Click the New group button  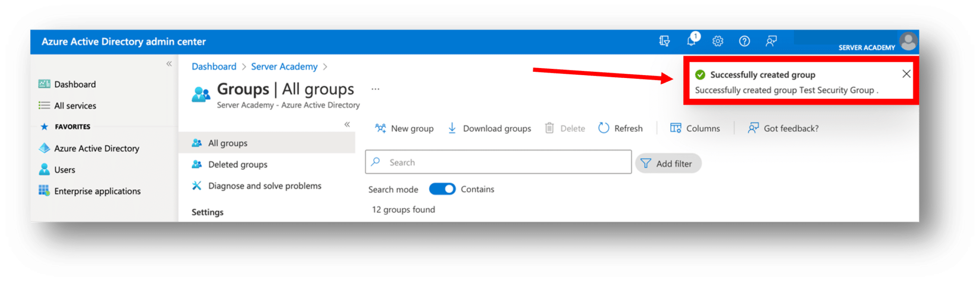[x=404, y=128]
